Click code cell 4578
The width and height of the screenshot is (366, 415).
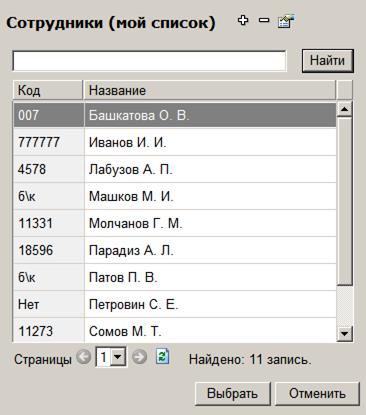49,169
